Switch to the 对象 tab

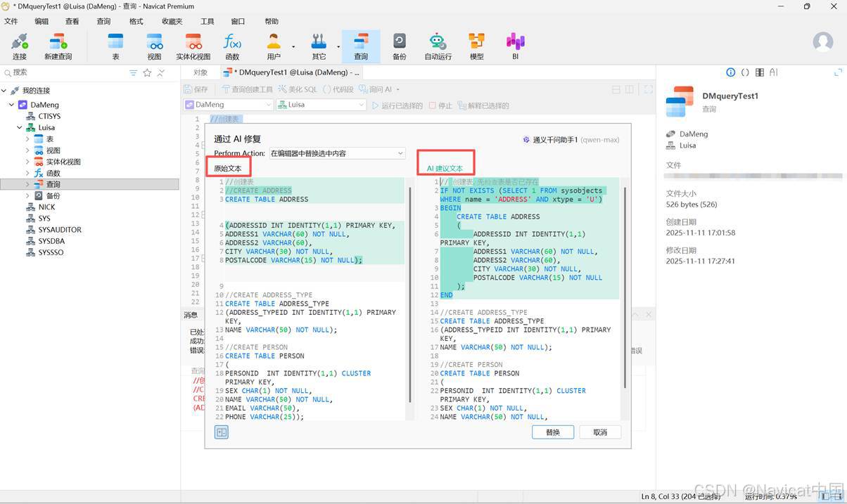click(200, 72)
